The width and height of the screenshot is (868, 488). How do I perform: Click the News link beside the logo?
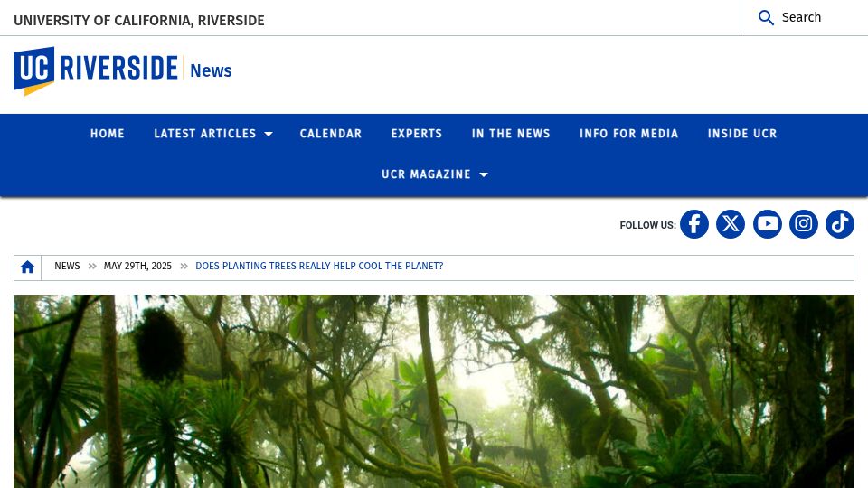click(x=211, y=70)
